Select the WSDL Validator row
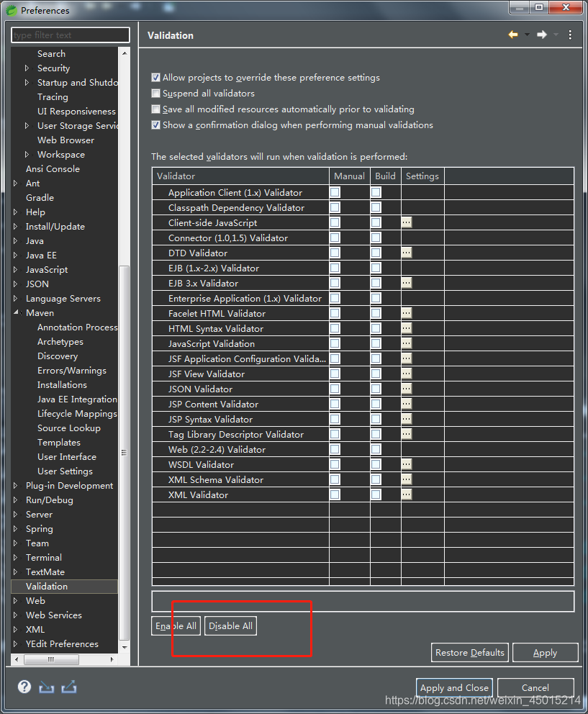This screenshot has width=588, height=714. (x=363, y=464)
